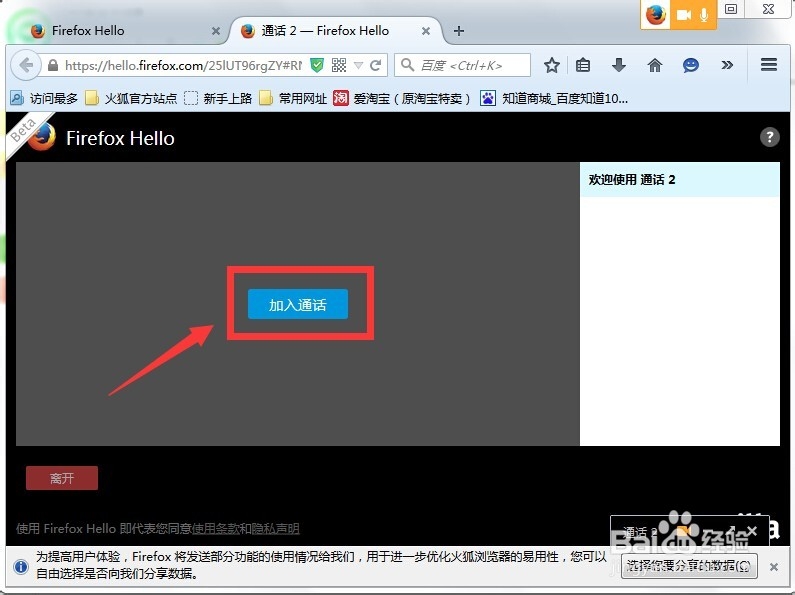Click the camera icon in sharing indicator
Viewport: 795px width, 595px height.
(x=683, y=15)
